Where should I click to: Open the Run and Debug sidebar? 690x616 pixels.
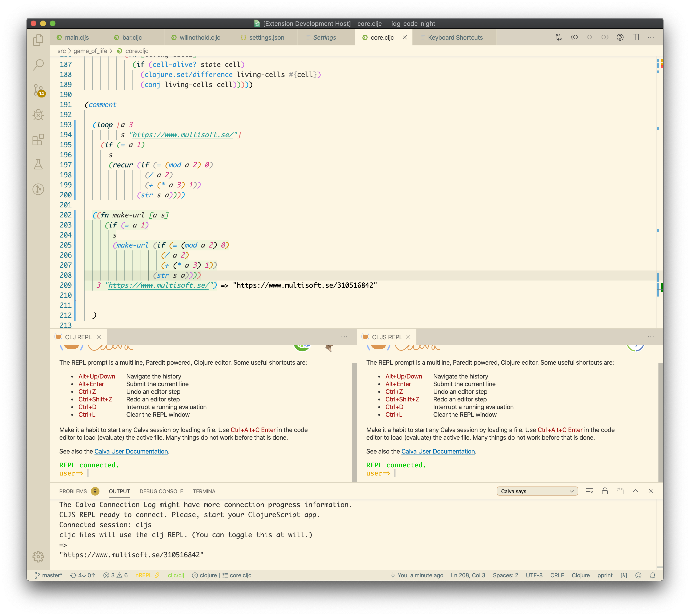[38, 115]
